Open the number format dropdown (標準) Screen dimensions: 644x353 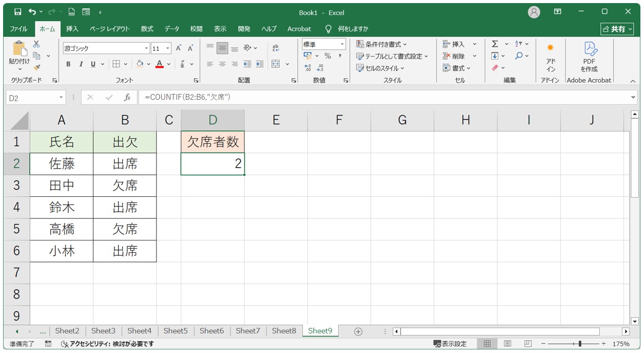342,45
